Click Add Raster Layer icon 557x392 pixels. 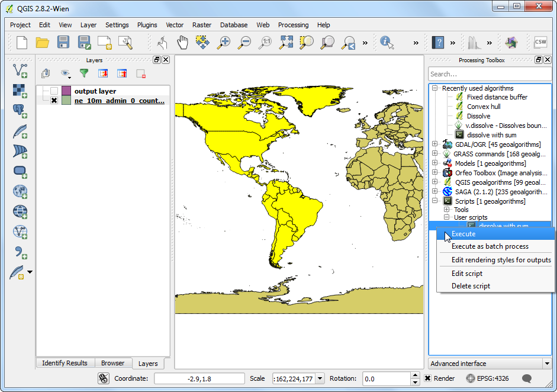[20, 91]
